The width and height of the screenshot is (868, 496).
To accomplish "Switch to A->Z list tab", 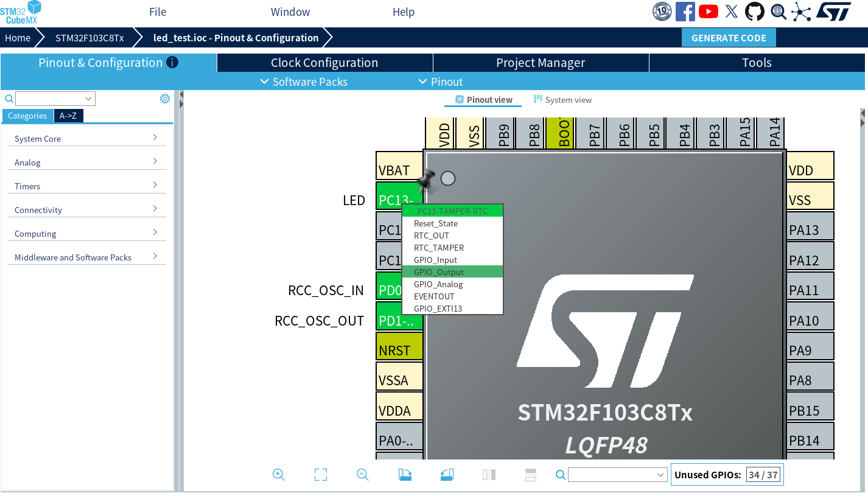I will (x=68, y=116).
